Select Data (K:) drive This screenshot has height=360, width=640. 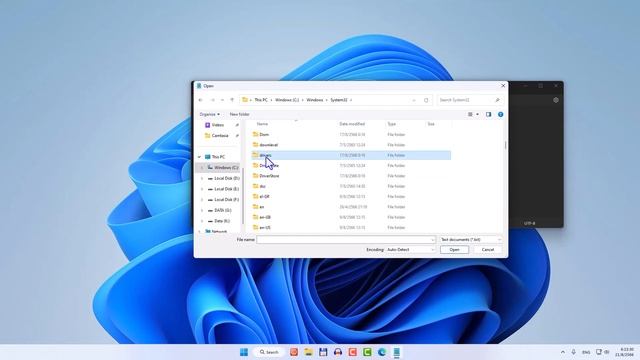coord(222,221)
